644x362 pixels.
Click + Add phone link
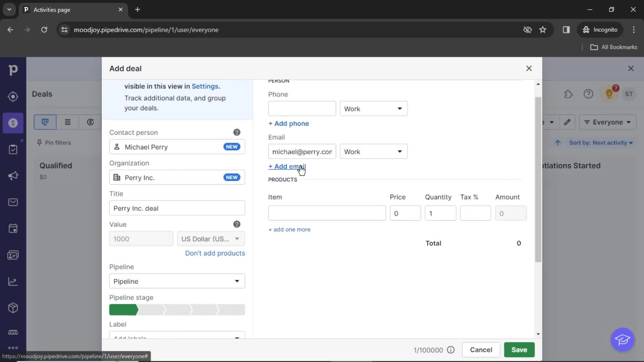pyautogui.click(x=289, y=124)
